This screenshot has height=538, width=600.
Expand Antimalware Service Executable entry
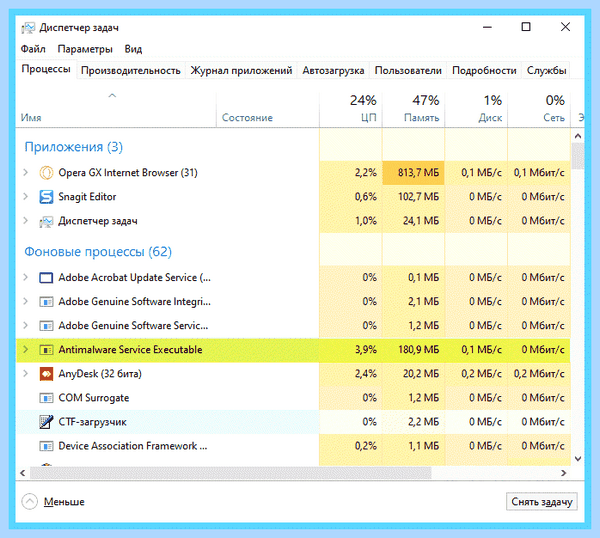pos(26,350)
